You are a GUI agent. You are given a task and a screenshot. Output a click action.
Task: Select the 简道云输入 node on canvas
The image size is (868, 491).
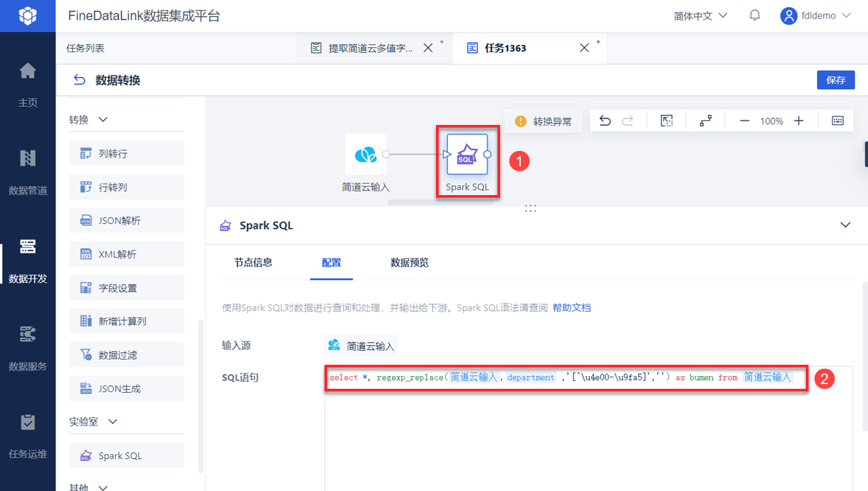366,154
